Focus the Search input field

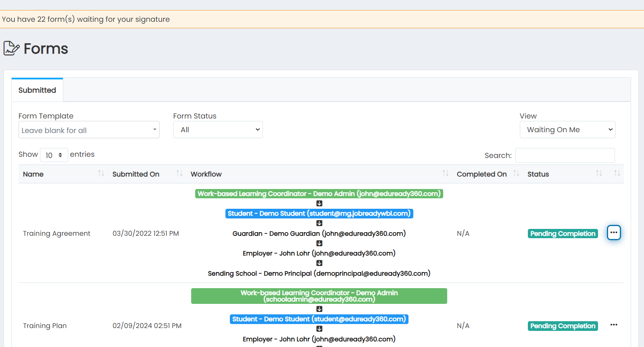click(x=565, y=155)
